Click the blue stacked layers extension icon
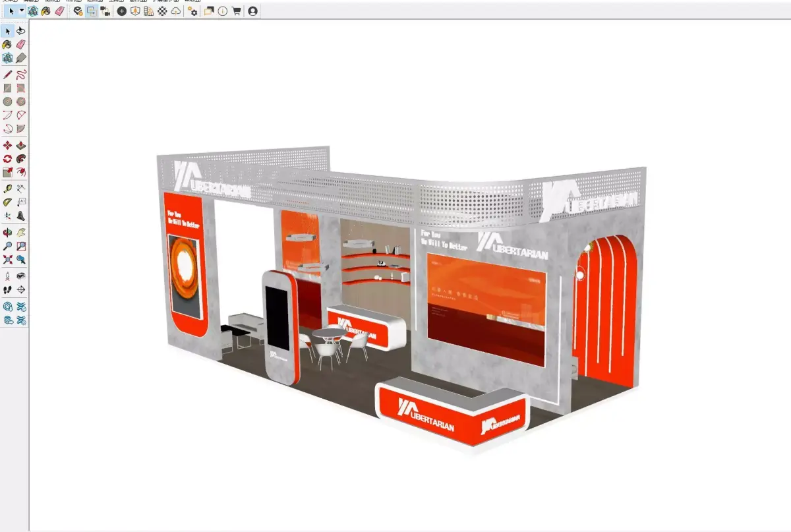This screenshot has height=532, width=791. [7, 320]
